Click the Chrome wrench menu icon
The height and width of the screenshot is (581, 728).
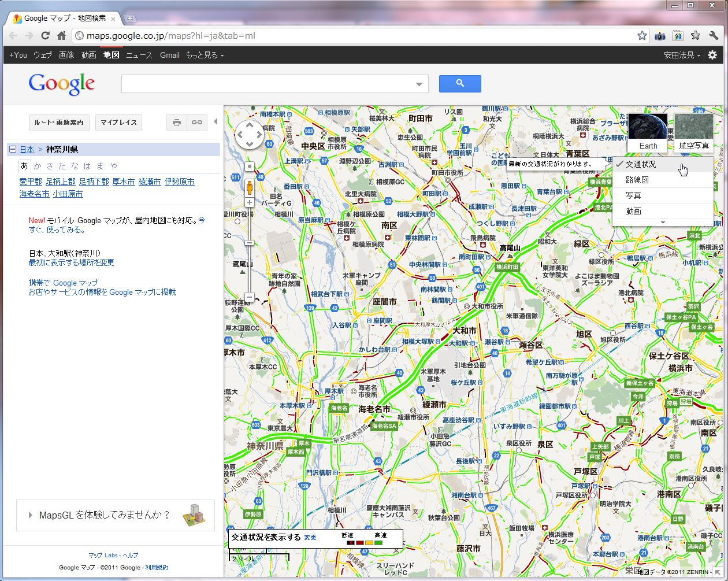click(x=714, y=35)
